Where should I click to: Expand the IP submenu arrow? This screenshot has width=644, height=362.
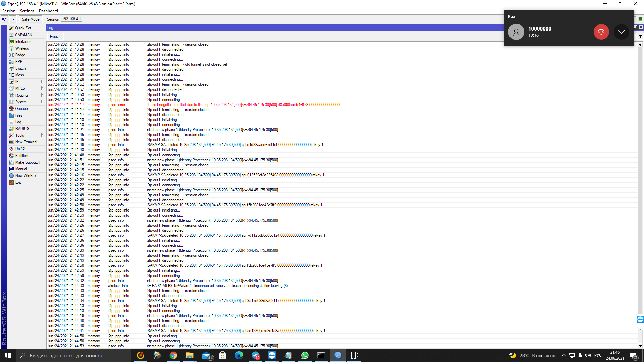pyautogui.click(x=42, y=82)
